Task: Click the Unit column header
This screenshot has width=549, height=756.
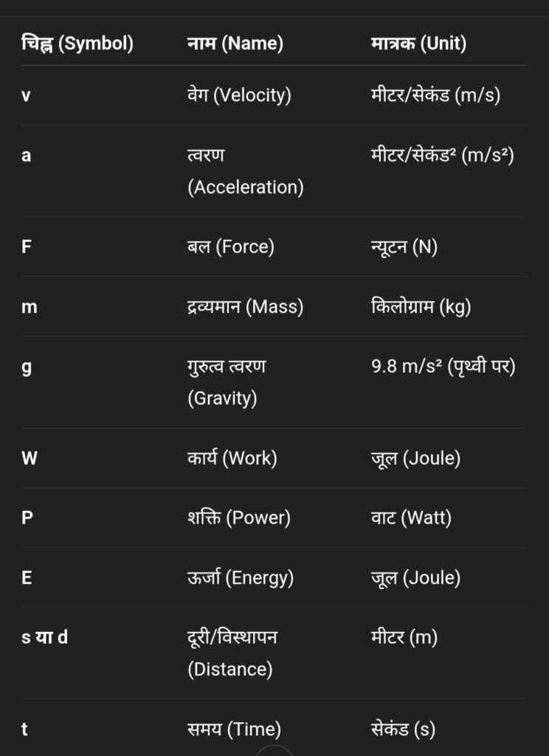Action: pos(419,44)
